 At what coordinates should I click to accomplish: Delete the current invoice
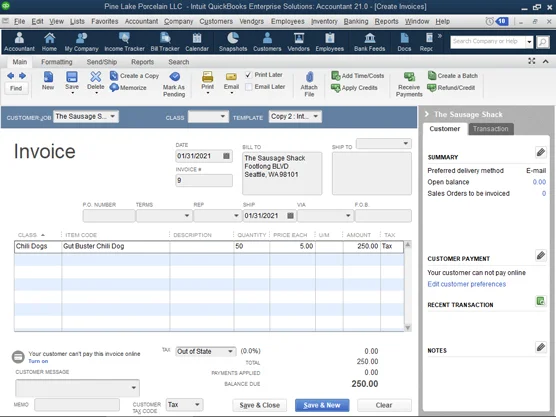(96, 80)
